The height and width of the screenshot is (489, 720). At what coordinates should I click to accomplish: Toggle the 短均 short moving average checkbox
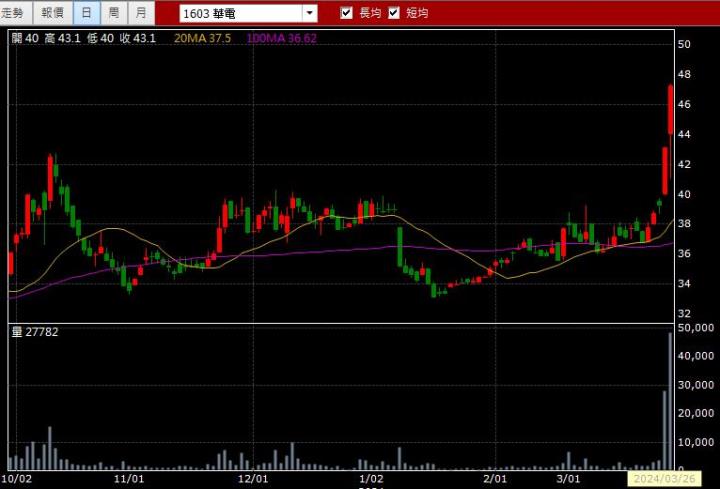(x=394, y=13)
